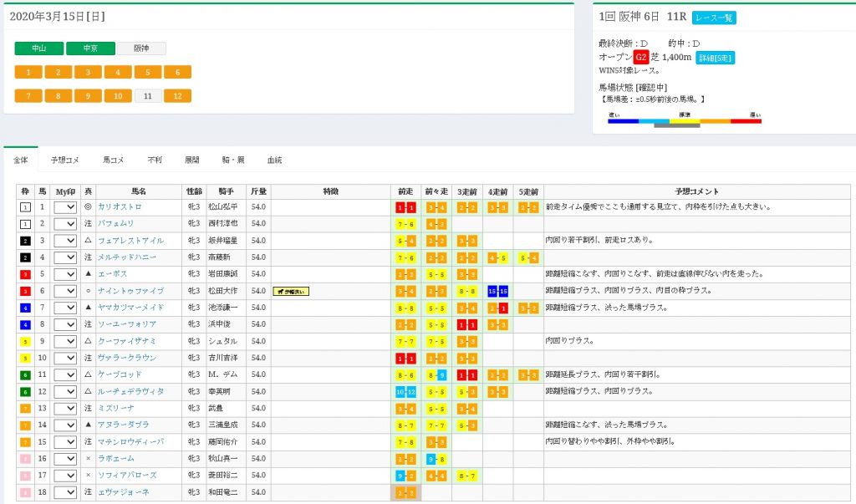Click the red 1-1 前走 badge for カリオストロ
This screenshot has height=504, width=856.
[x=405, y=207]
